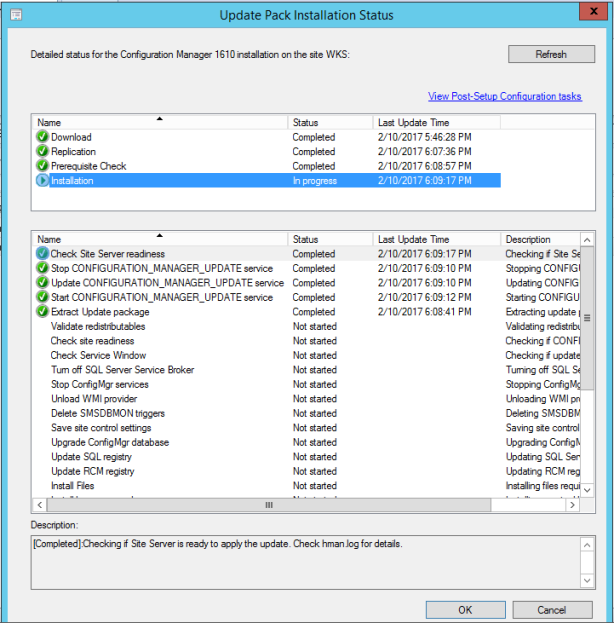Sort lower list by Status column header
The height and width of the screenshot is (623, 614).
[x=330, y=239]
